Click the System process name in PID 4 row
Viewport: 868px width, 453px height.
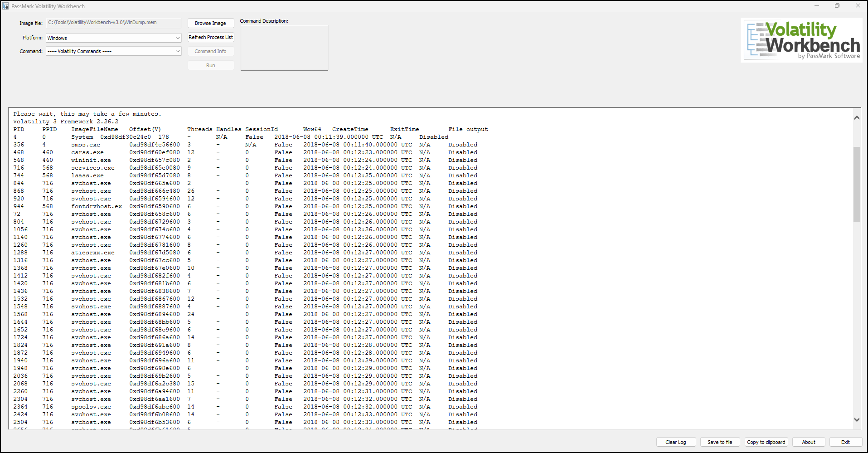(82, 137)
